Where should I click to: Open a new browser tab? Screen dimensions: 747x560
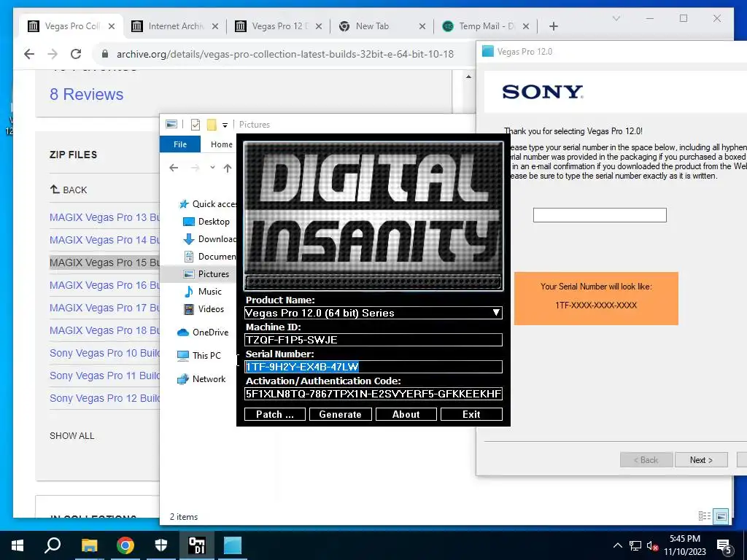pyautogui.click(x=553, y=26)
